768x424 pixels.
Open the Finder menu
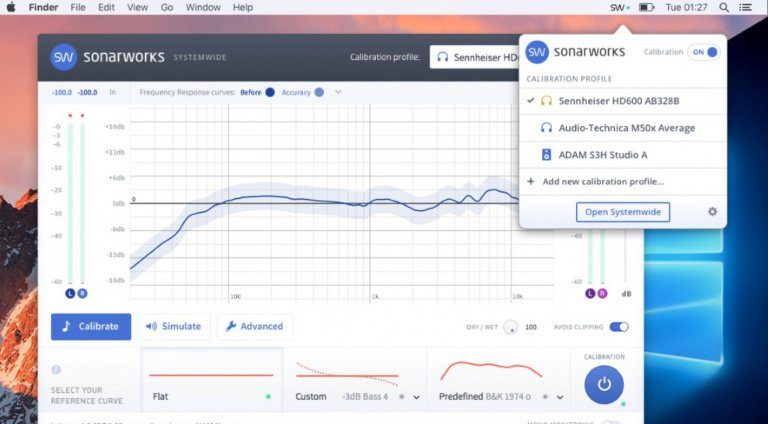tap(44, 7)
